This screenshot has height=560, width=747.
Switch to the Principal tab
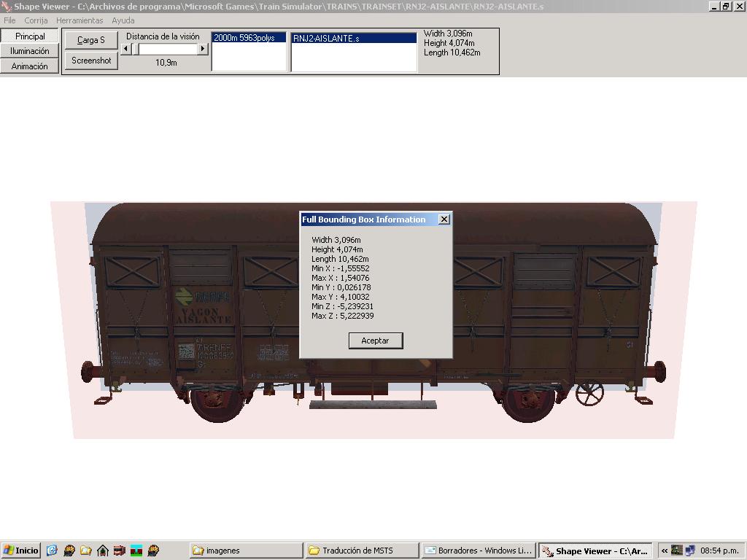(x=30, y=36)
